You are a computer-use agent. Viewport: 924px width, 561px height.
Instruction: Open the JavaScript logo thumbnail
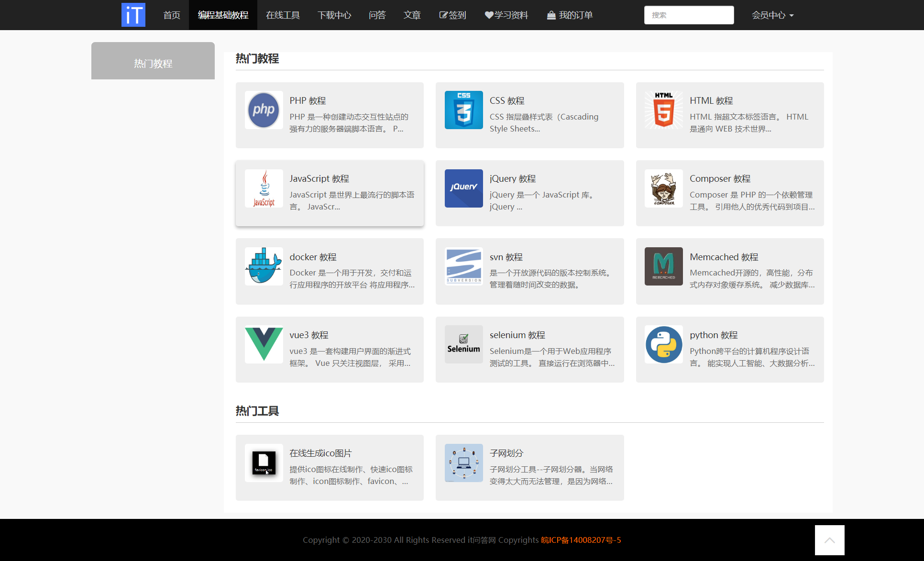[264, 188]
